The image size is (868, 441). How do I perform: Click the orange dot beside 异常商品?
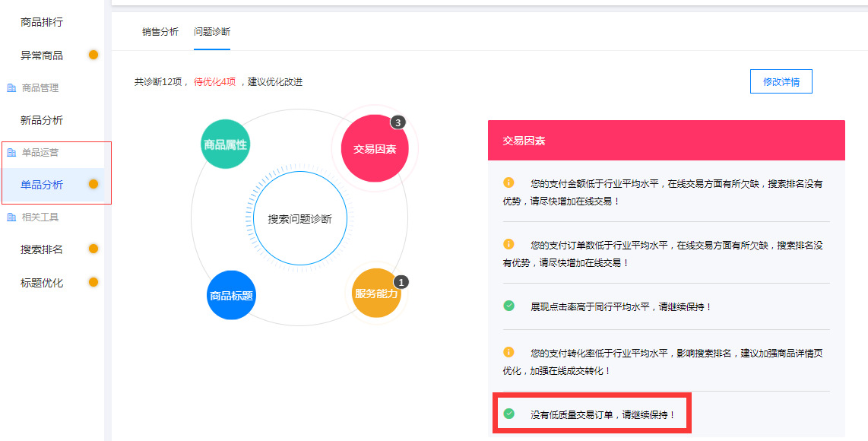tap(93, 55)
